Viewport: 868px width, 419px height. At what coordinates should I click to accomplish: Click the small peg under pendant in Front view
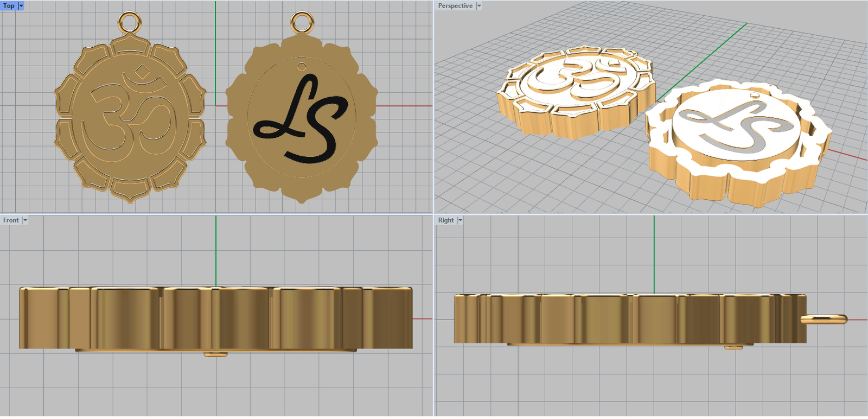[215, 354]
